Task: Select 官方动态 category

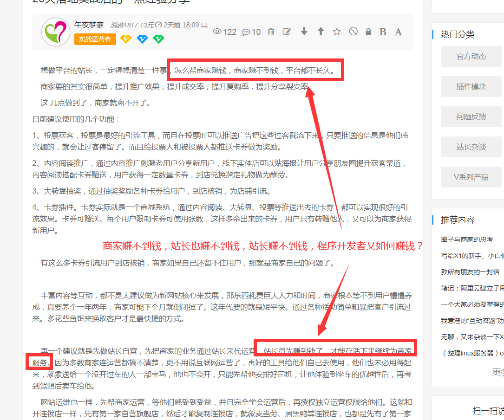Action: [x=471, y=56]
